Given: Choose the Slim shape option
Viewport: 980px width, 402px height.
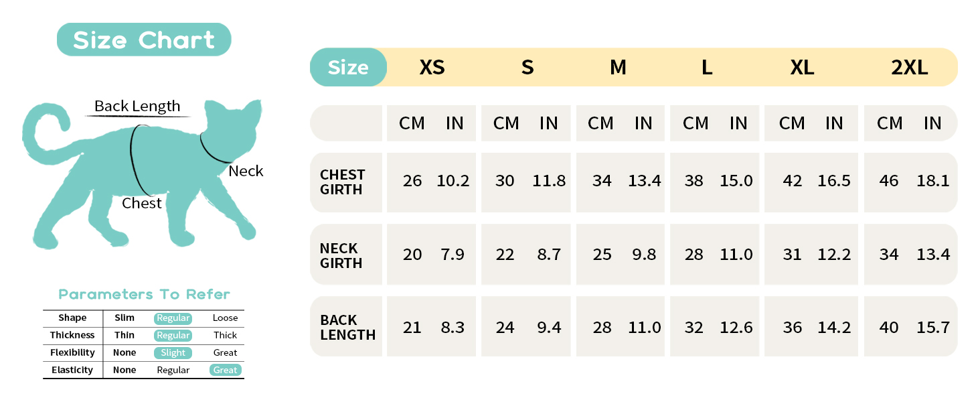Looking at the screenshot, I should pyautogui.click(x=125, y=318).
